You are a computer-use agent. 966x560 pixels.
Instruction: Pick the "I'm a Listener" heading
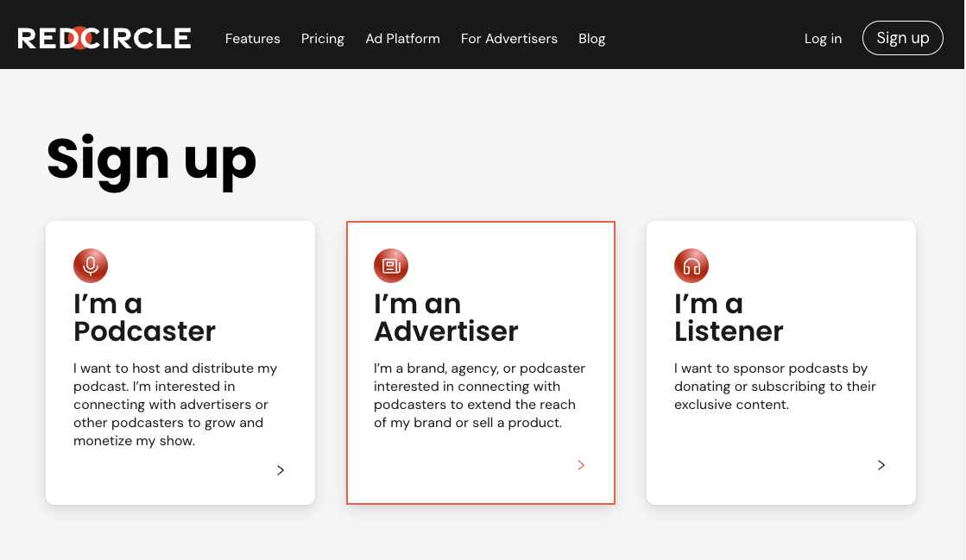(729, 318)
